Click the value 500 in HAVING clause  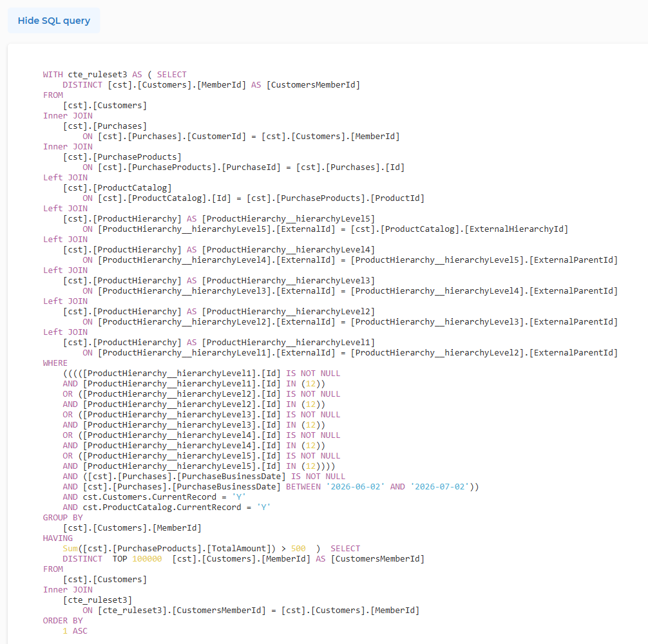(x=298, y=549)
